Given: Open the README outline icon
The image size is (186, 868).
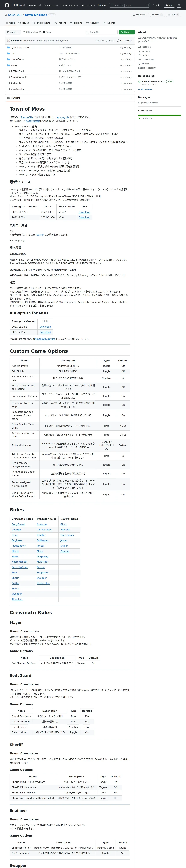Looking at the screenshot, I should point(131,98).
